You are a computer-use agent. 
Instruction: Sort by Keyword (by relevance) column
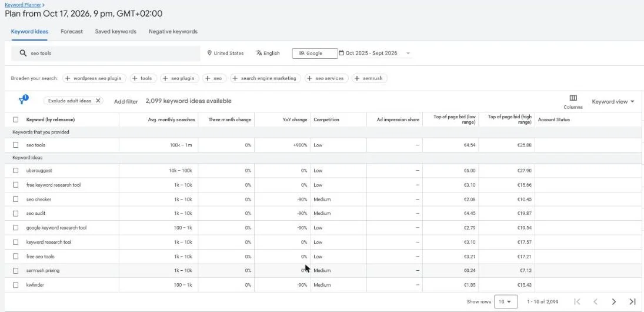tap(51, 120)
